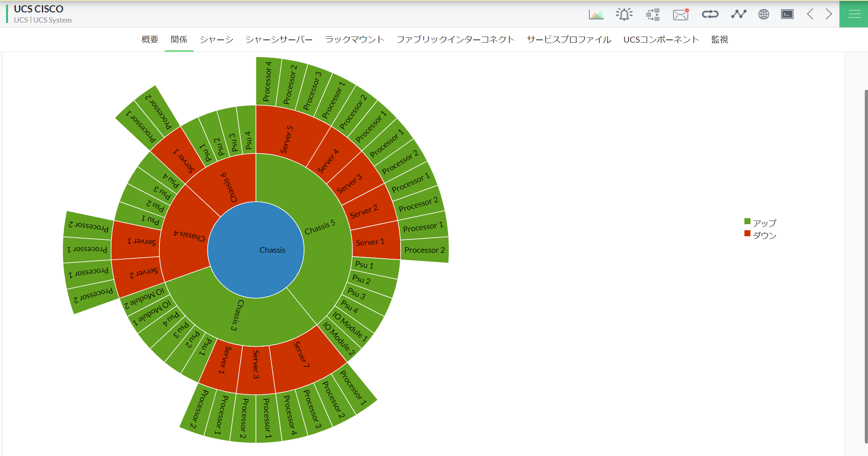Go to next device with right chevron
The width and height of the screenshot is (868, 456).
(x=829, y=14)
